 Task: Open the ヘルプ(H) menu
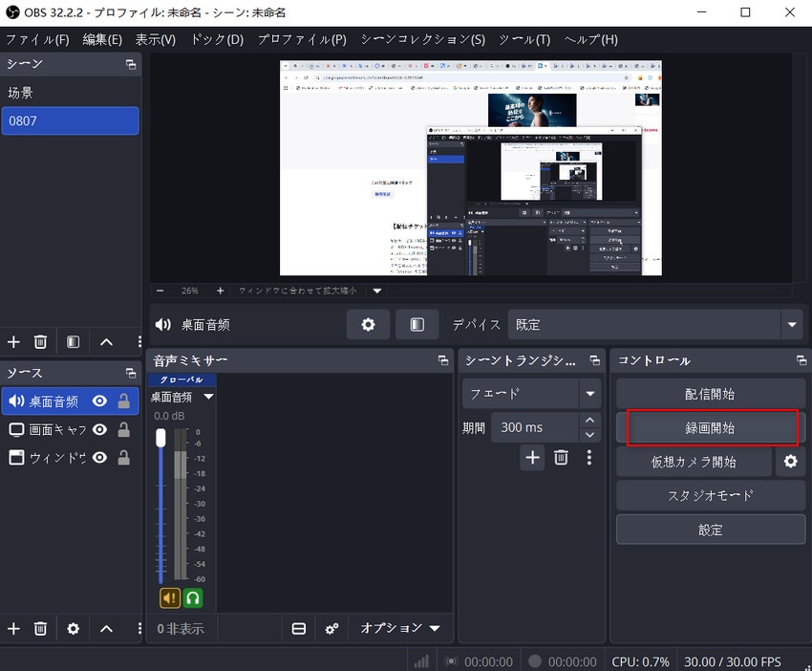[591, 40]
